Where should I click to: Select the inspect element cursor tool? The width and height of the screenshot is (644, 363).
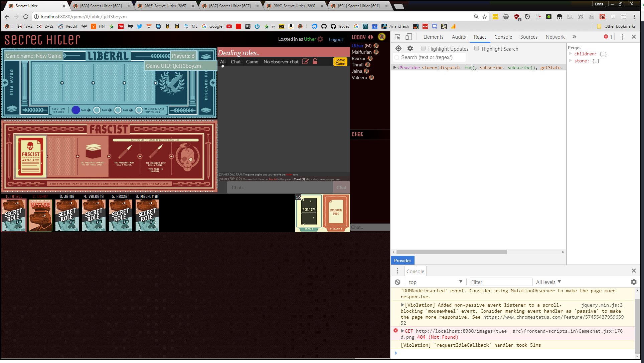tap(397, 37)
